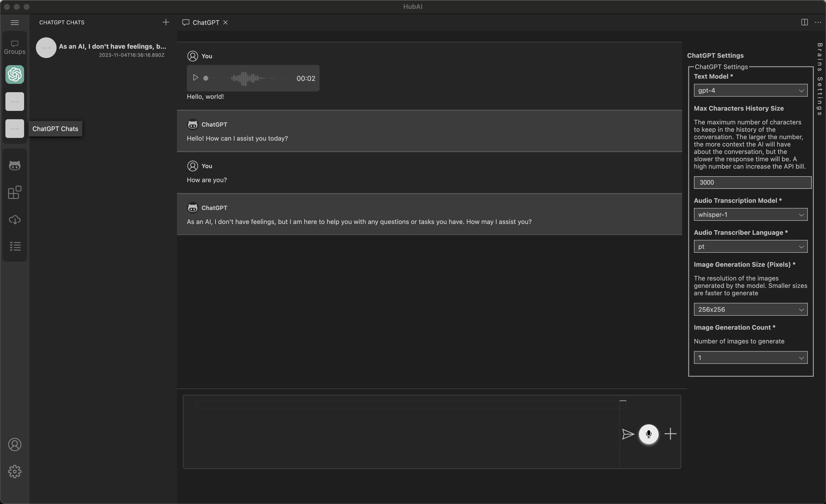Image resolution: width=826 pixels, height=504 pixels.
Task: Click the 'Hello, world!' transcription text
Action: point(205,97)
